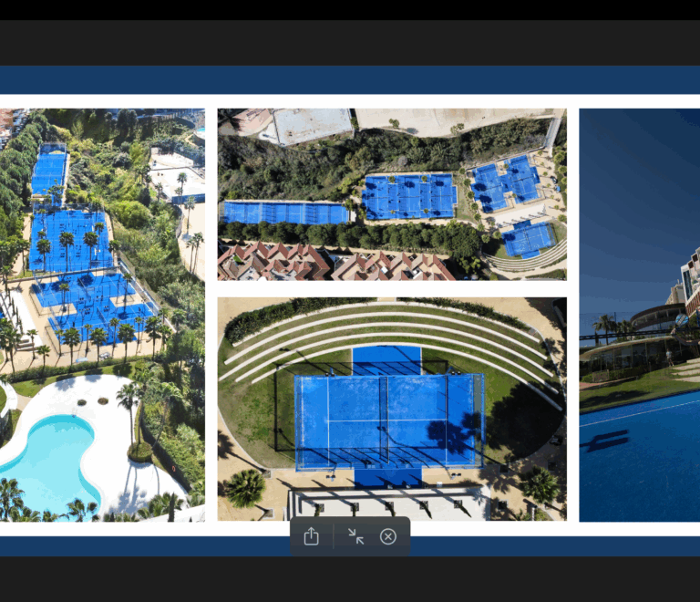The image size is (700, 602).
Task: Click the left aerial photo with swimming pool
Action: coord(102,315)
